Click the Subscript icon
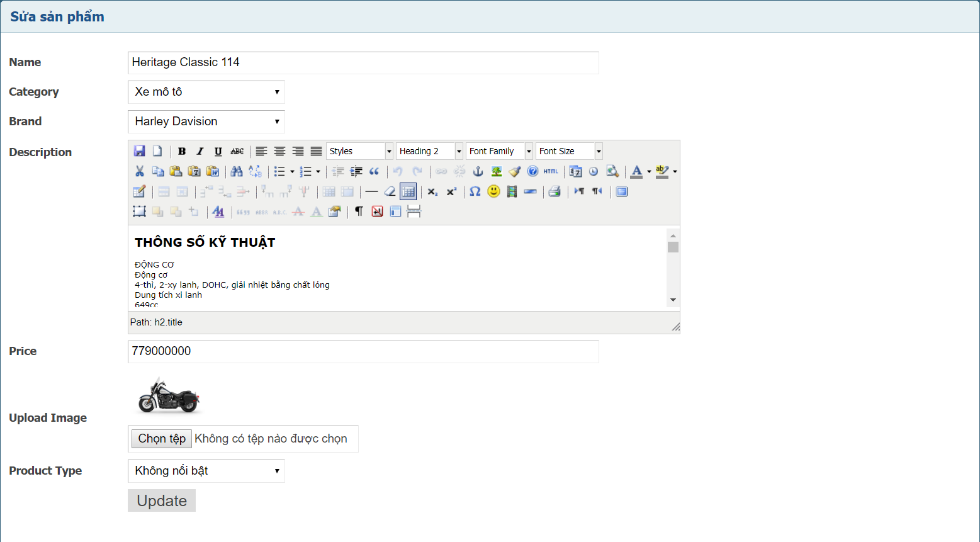Viewport: 980px width, 542px height. click(x=433, y=191)
